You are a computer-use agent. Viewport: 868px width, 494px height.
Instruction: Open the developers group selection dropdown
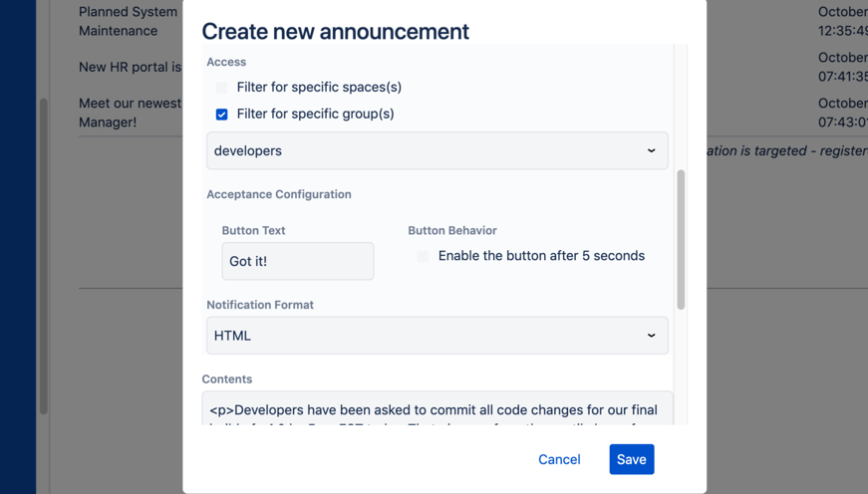coord(436,151)
